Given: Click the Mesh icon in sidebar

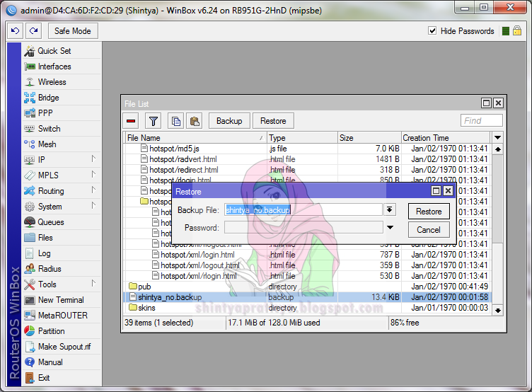Looking at the screenshot, I should tap(30, 144).
